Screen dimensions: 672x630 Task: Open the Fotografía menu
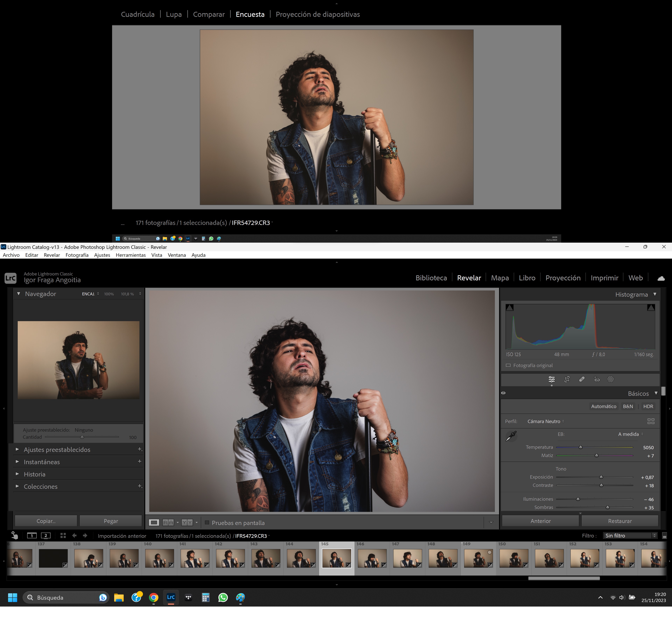click(77, 255)
